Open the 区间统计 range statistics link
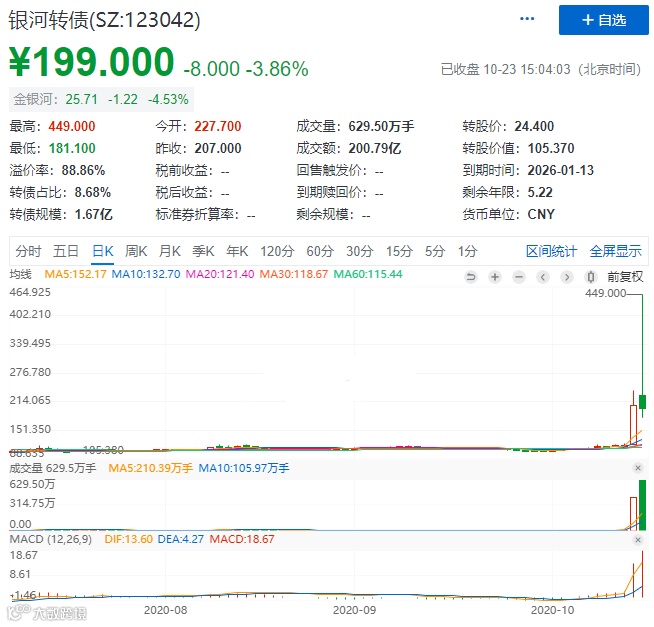The image size is (654, 627). click(551, 251)
